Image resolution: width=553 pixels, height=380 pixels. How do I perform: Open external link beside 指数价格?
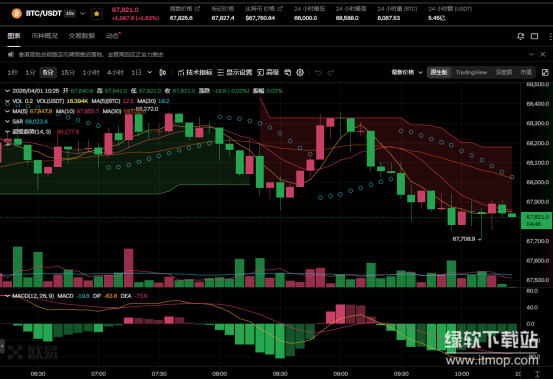coord(198,8)
